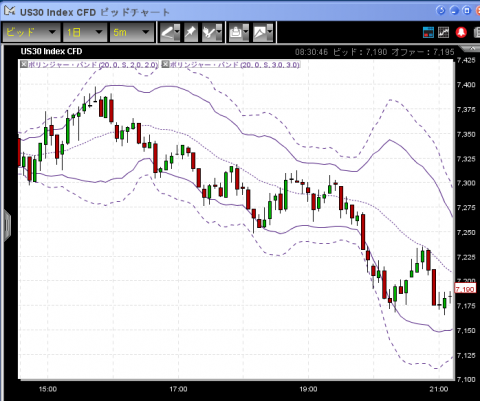Select the line drawing tool

(x=167, y=32)
